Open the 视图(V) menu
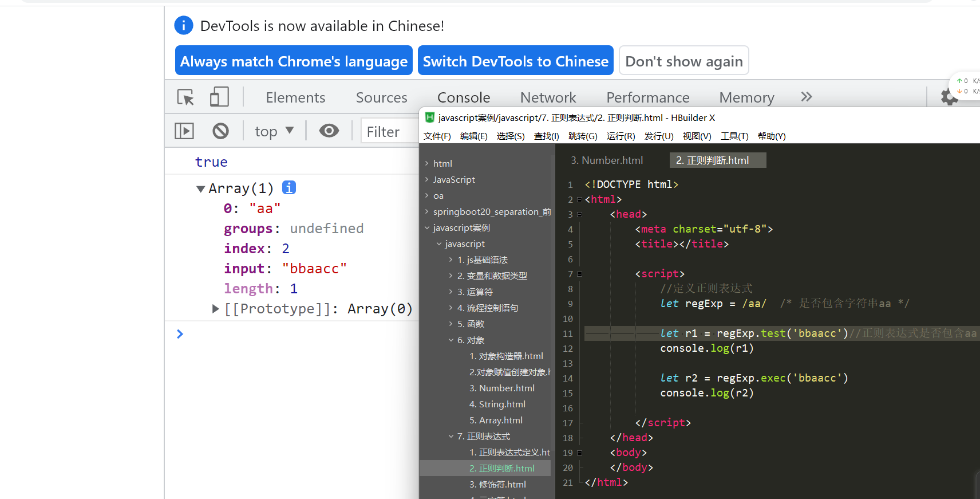Viewport: 980px width, 499px height. pyautogui.click(x=697, y=136)
